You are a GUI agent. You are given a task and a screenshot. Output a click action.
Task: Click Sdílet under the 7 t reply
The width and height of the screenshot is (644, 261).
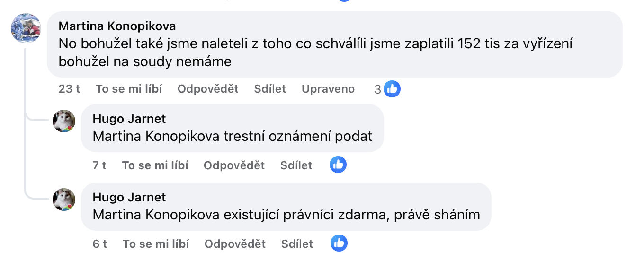(296, 165)
